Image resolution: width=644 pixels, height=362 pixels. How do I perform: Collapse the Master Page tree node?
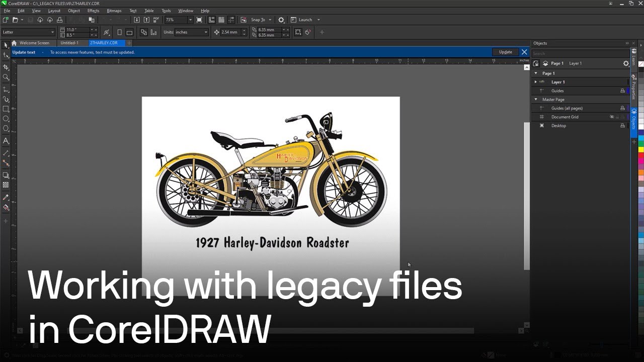pos(536,100)
